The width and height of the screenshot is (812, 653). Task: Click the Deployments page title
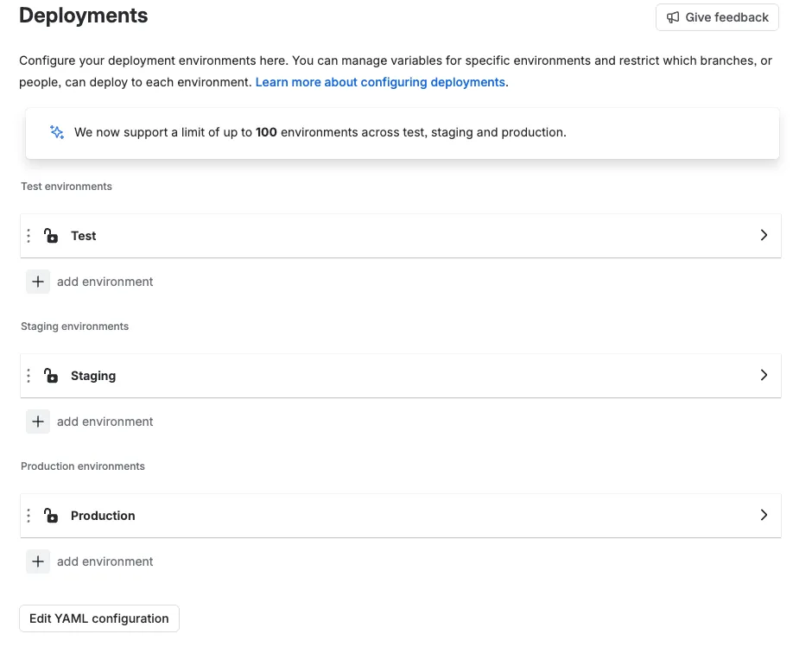click(84, 16)
